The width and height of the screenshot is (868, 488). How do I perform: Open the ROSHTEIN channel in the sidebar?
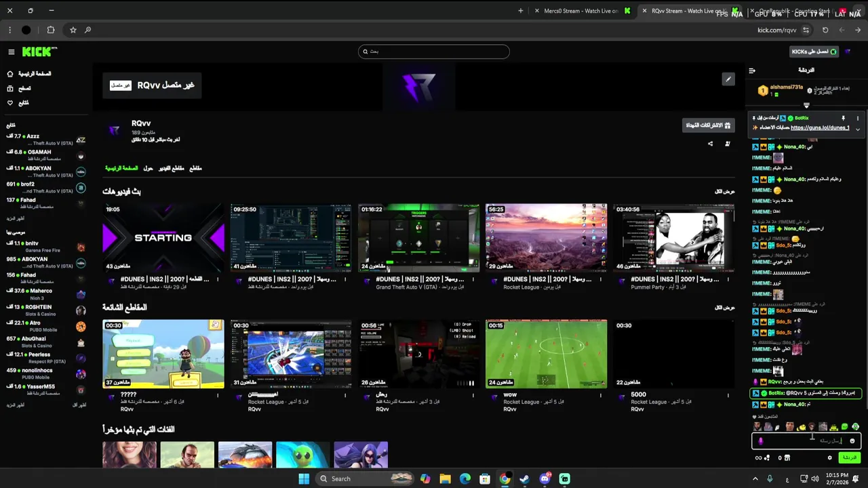coord(45,310)
